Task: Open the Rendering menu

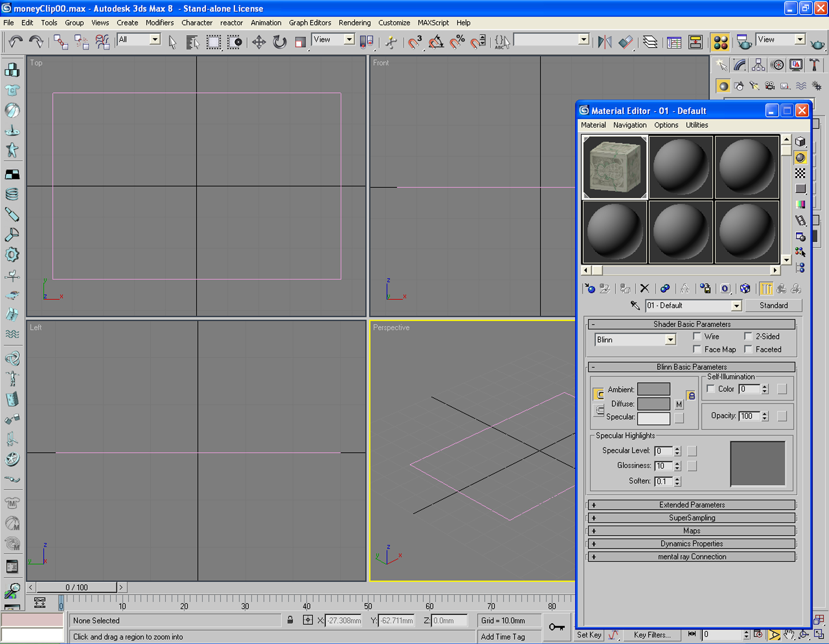Action: (x=354, y=23)
